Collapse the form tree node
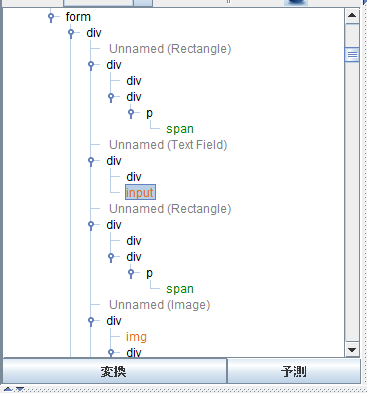367x393 pixels. pos(51,17)
